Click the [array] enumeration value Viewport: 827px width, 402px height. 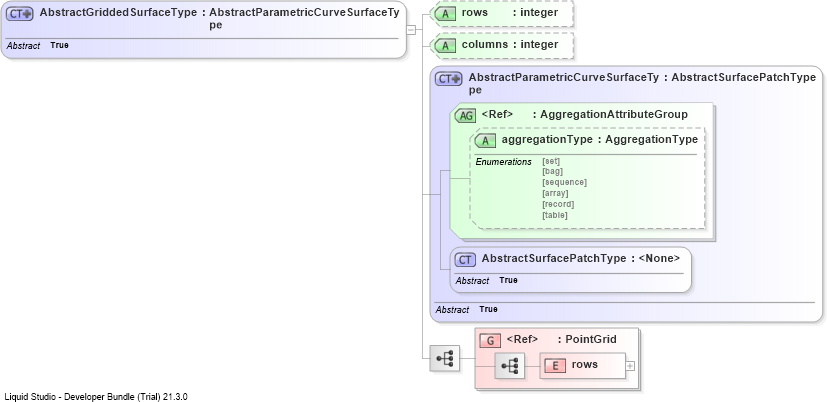click(x=555, y=194)
